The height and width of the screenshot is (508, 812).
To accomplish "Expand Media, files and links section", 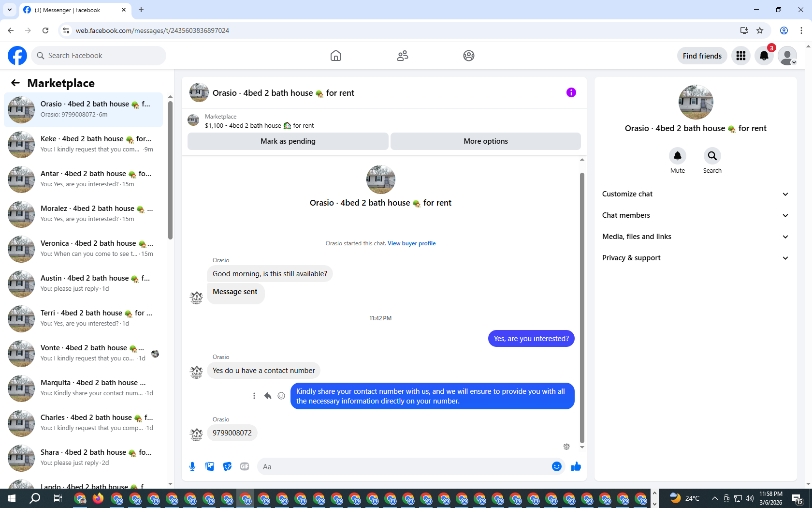I will [x=695, y=237].
